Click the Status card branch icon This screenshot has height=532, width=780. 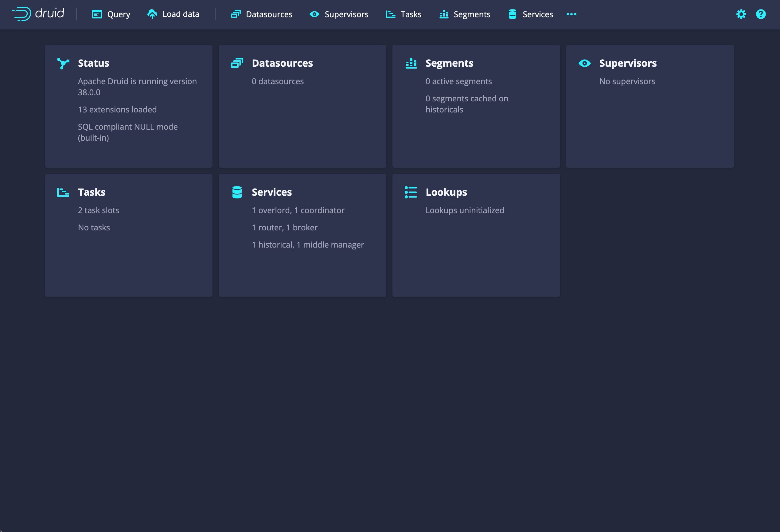tap(63, 63)
